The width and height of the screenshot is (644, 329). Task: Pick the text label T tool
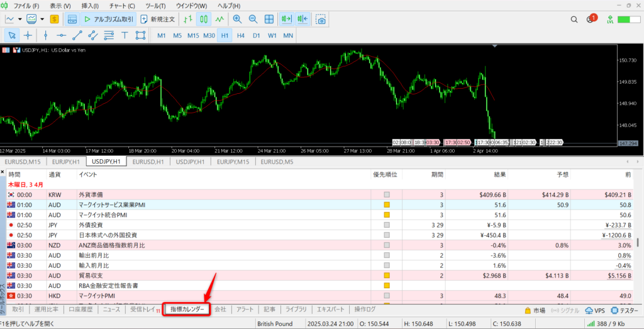(125, 35)
